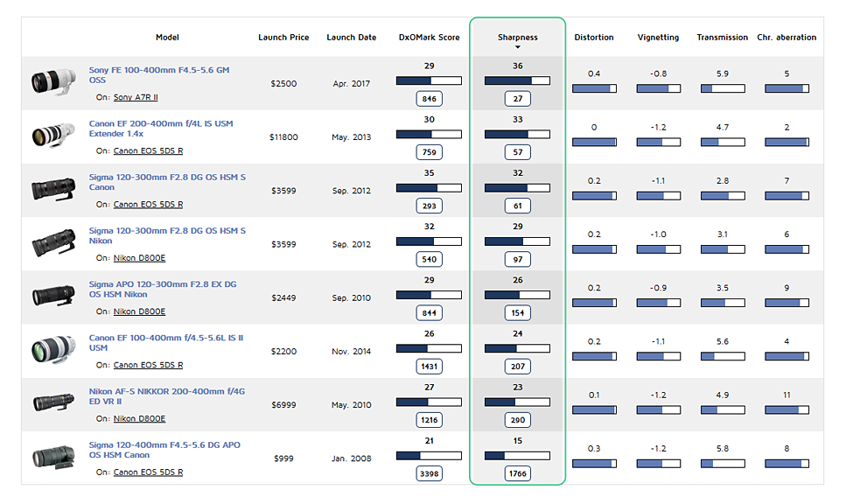Open Sigma 120-300mm F2.8 DG OS HSM S Nikon link
853x504 pixels.
[x=167, y=235]
